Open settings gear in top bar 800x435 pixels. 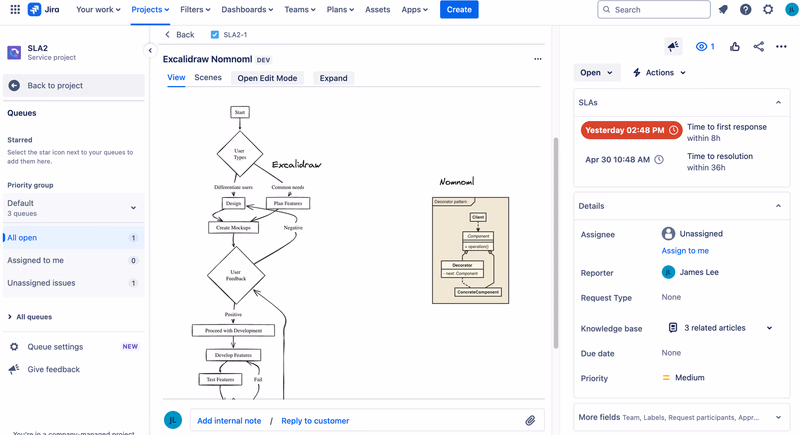coord(768,9)
